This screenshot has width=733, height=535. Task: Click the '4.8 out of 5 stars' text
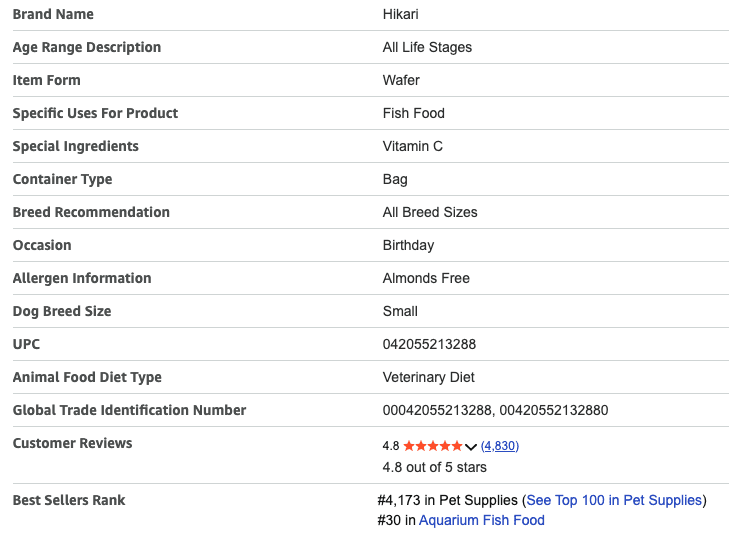(434, 467)
